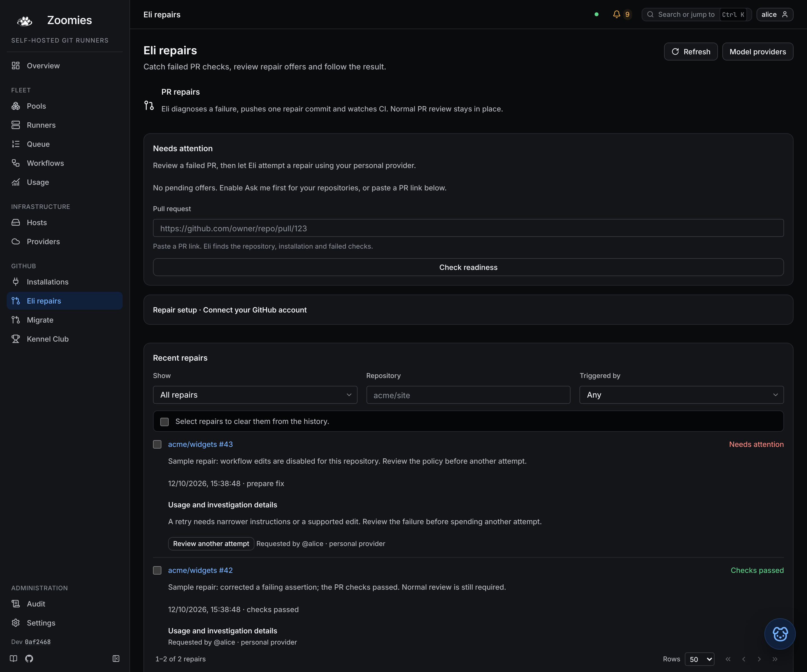Viewport: 807px width, 672px height.
Task: Collapse sidebar using the panel icon
Action: tap(116, 659)
